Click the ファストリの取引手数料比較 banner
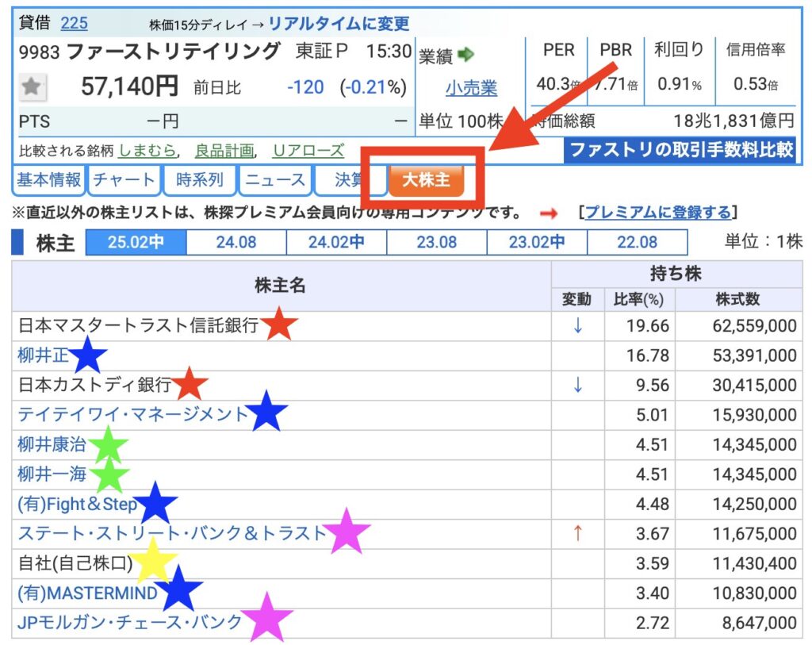Image resolution: width=812 pixels, height=645 pixels. pyautogui.click(x=681, y=148)
